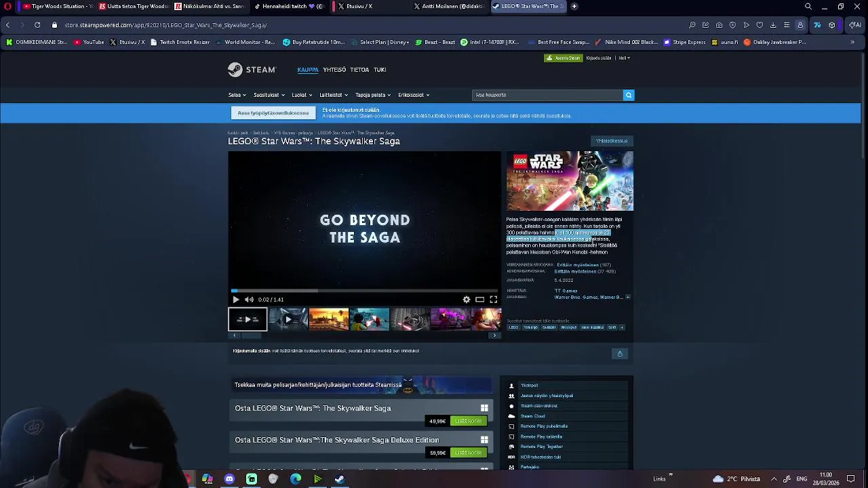Open the browser snapshot camera icon
The width and height of the screenshot is (868, 488).
point(719,25)
